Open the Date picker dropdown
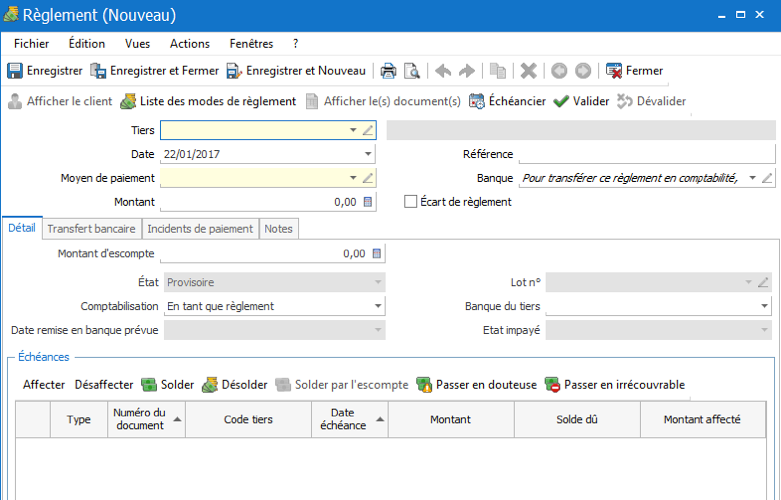Screen dimensions: 781x500 (368, 154)
